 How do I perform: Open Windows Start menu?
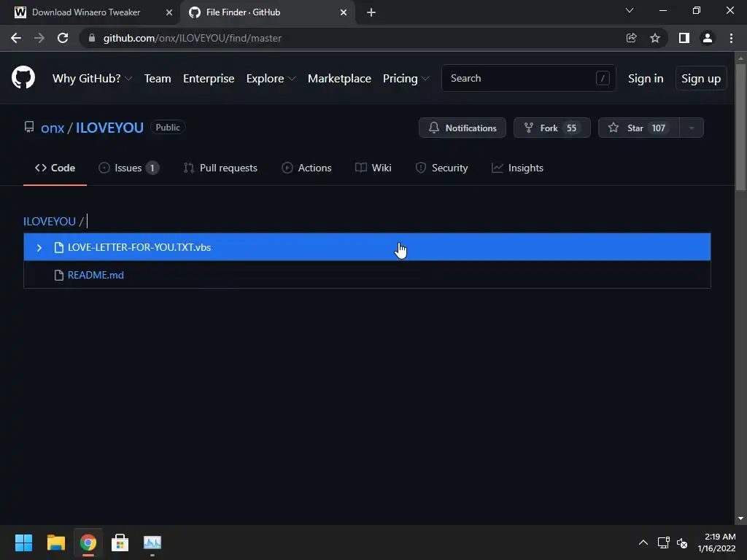pyautogui.click(x=23, y=542)
